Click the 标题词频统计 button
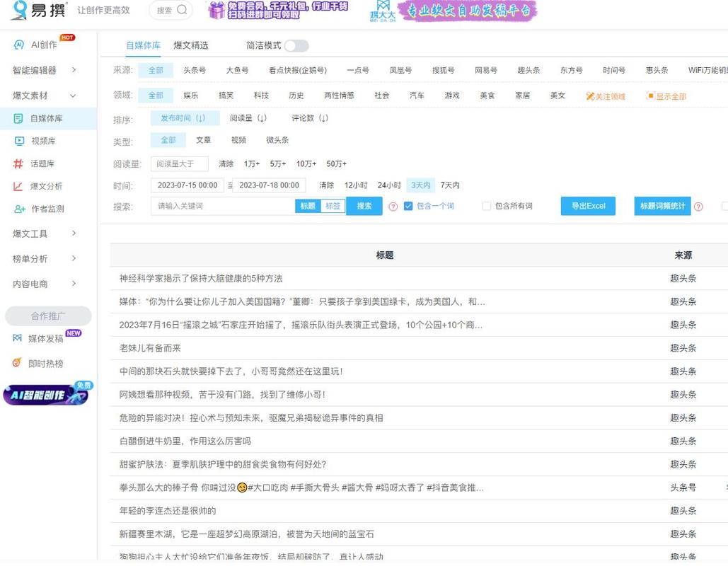This screenshot has width=728, height=566. click(662, 206)
